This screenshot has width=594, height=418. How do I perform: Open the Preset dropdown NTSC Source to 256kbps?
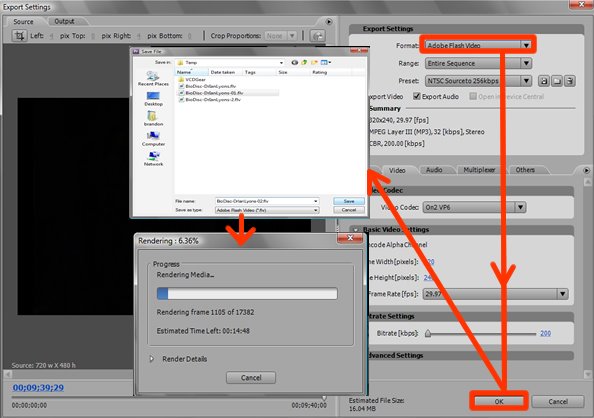[478, 81]
